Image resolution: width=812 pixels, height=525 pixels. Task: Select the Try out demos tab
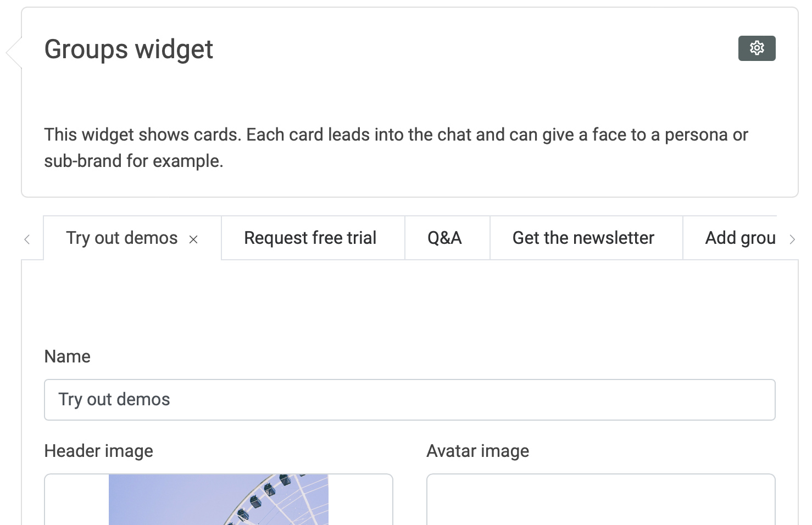pos(121,238)
